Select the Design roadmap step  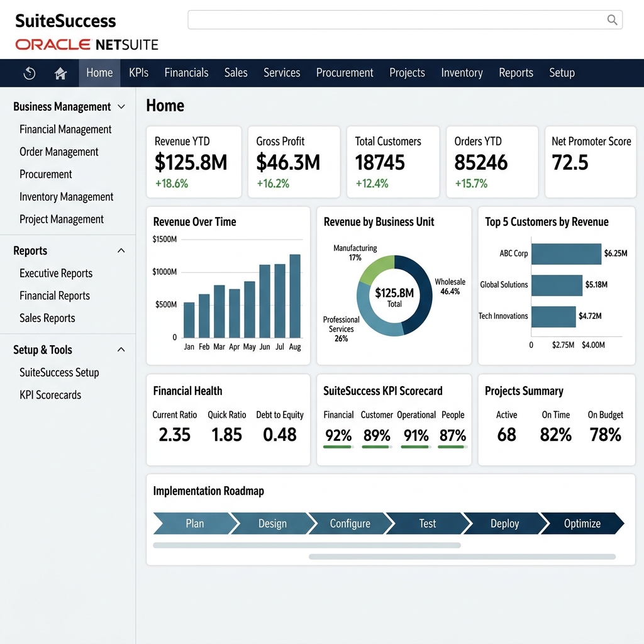click(273, 523)
